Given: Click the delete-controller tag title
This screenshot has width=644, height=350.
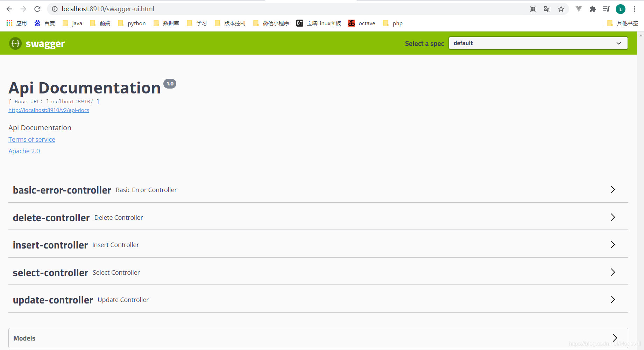Looking at the screenshot, I should [x=51, y=218].
